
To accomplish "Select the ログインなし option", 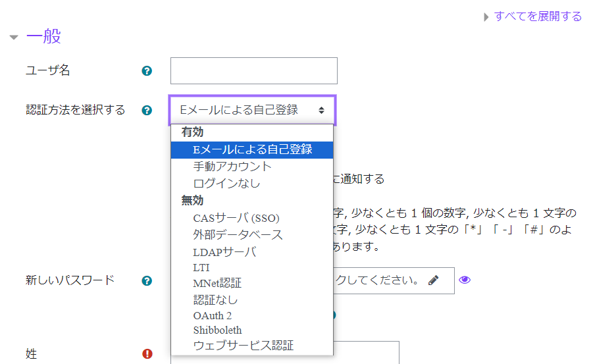I will 252,183.
